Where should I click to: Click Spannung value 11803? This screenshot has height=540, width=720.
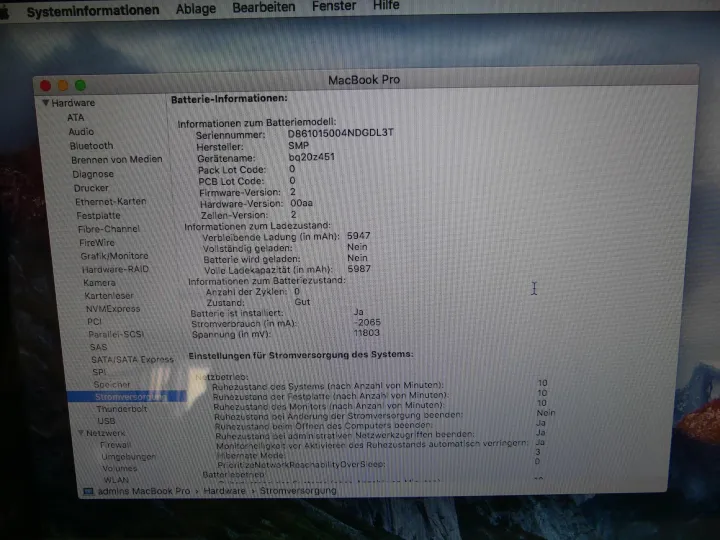coord(366,333)
